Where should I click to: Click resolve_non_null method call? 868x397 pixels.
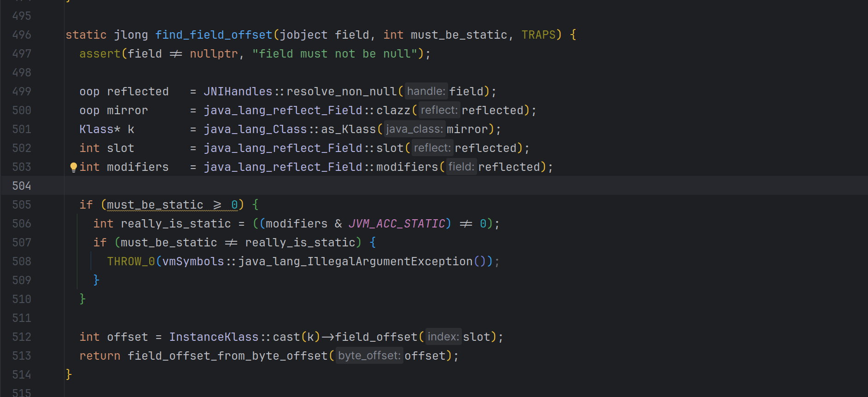pyautogui.click(x=342, y=92)
